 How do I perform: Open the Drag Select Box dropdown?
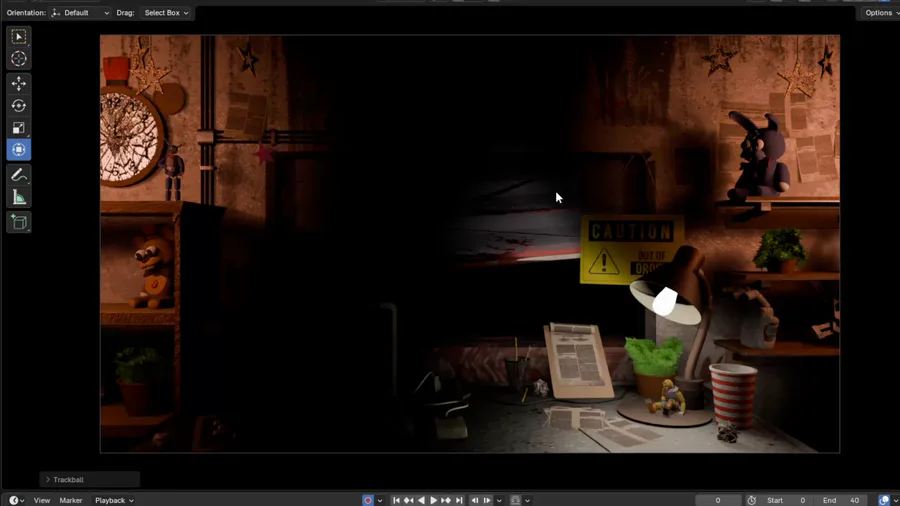(166, 13)
